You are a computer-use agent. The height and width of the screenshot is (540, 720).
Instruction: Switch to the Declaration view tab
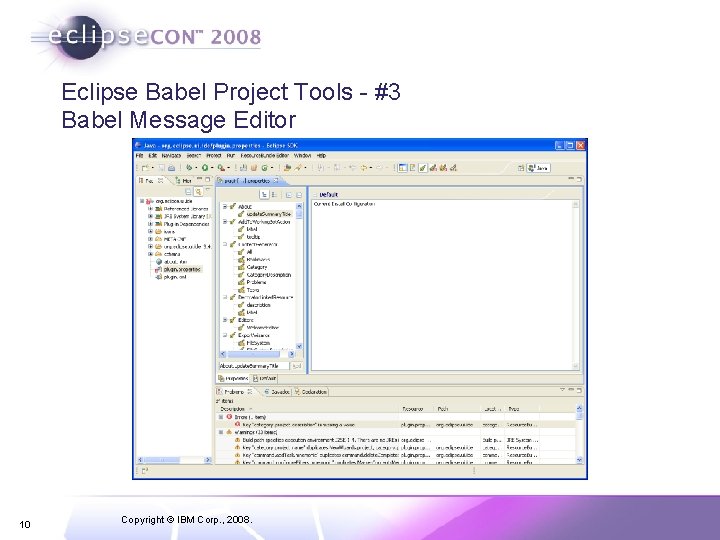311,392
